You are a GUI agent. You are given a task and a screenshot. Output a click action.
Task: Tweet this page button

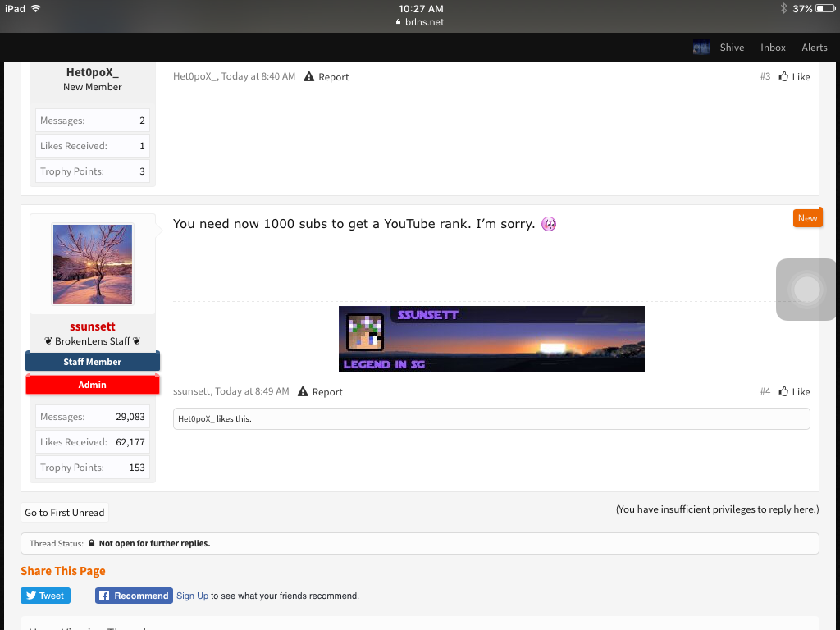coord(46,596)
